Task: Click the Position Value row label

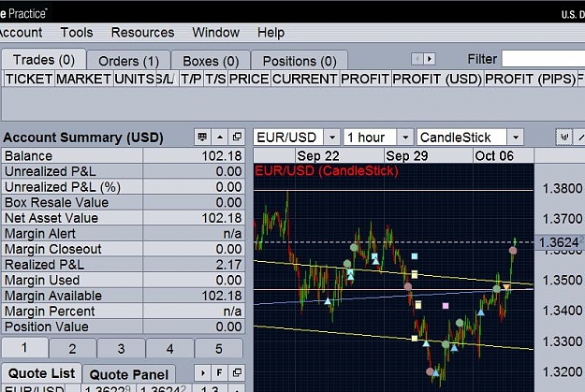Action: (47, 327)
